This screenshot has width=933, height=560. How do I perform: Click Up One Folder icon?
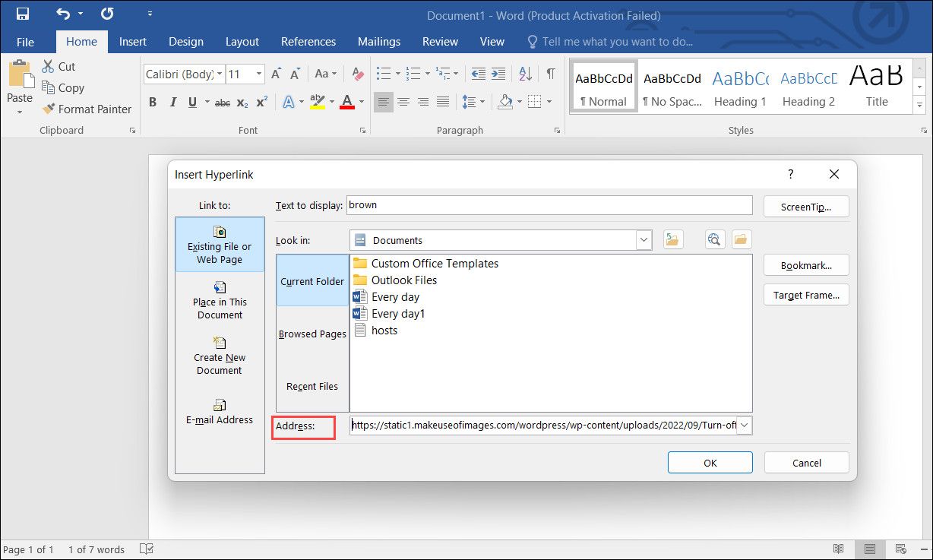(x=672, y=240)
